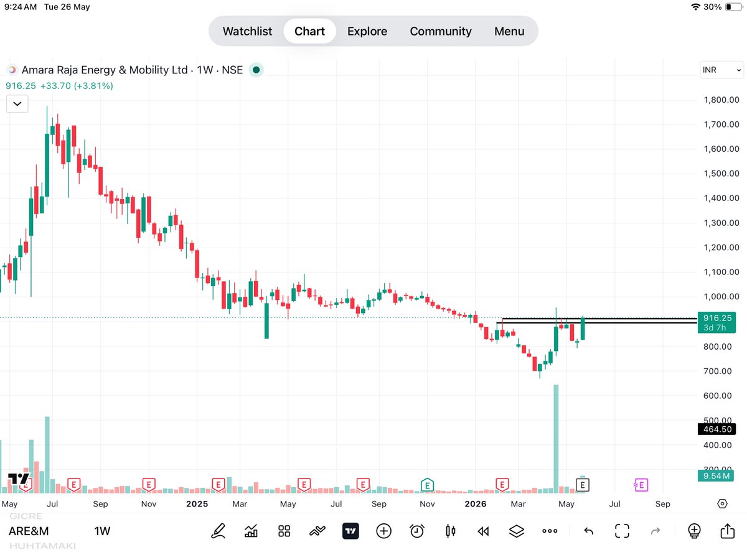This screenshot has width=747, height=560.
Task: Tap the plus circle add icon
Action: [383, 531]
